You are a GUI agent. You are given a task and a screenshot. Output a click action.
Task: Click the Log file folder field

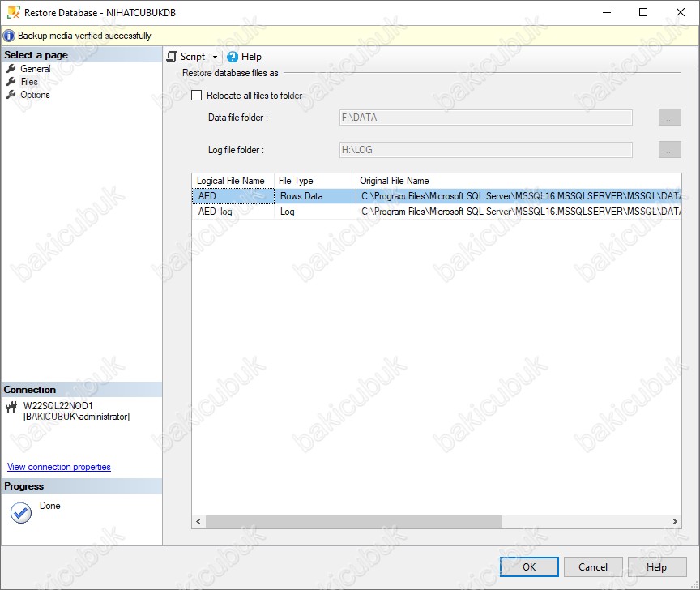486,150
